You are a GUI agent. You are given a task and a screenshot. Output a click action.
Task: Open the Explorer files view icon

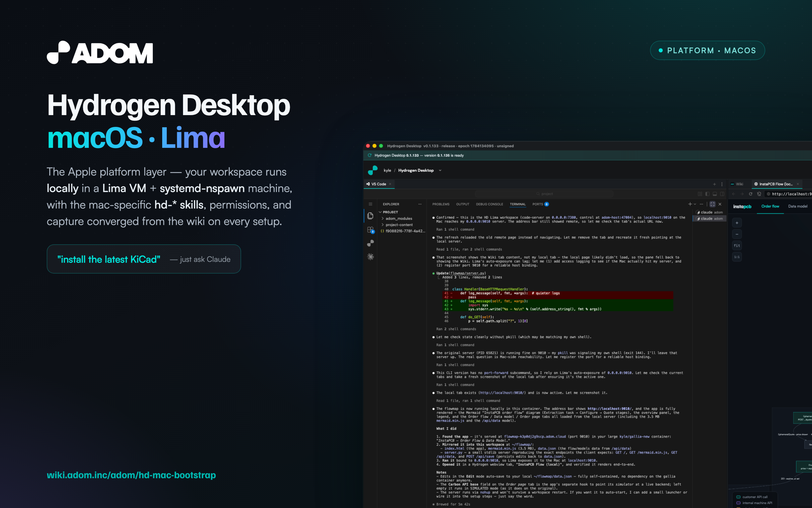pos(370,216)
